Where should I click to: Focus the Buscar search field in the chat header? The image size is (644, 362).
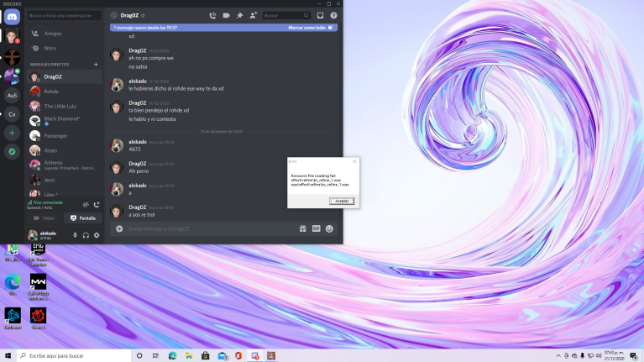click(285, 16)
